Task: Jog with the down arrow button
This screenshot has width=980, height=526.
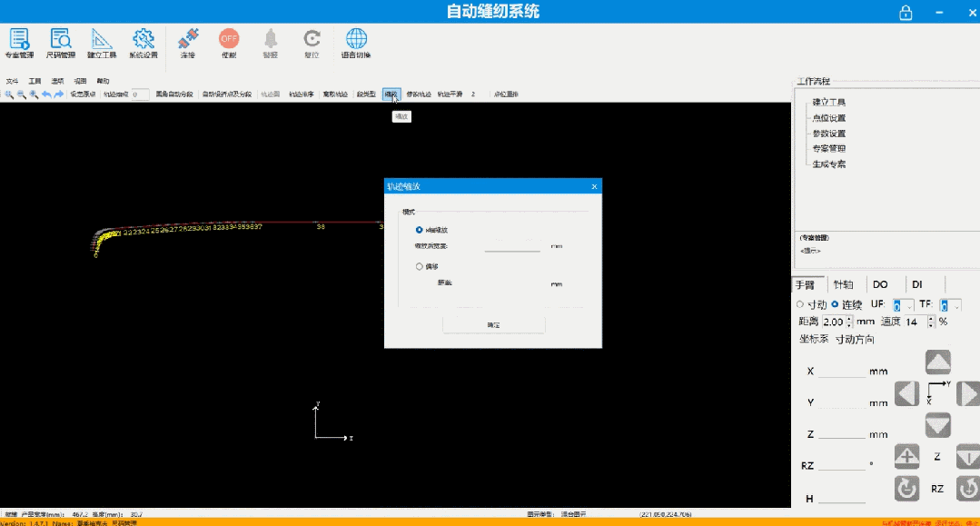Action: click(x=938, y=425)
